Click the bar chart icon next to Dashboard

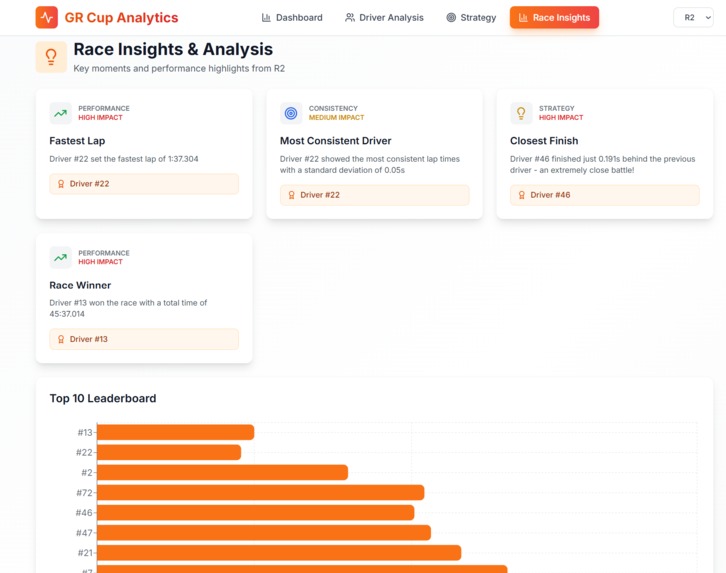[x=266, y=18]
